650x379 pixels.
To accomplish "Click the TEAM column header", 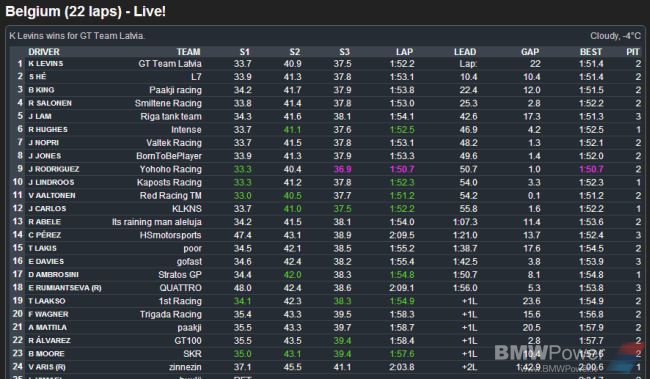I will click(x=188, y=52).
